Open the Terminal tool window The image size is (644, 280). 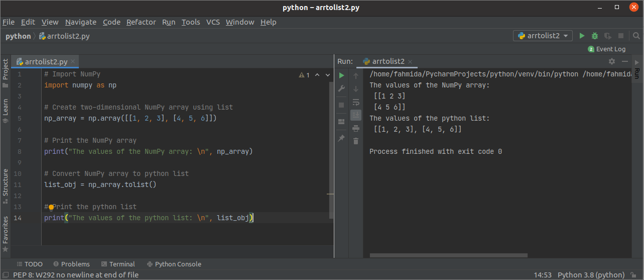(x=118, y=264)
